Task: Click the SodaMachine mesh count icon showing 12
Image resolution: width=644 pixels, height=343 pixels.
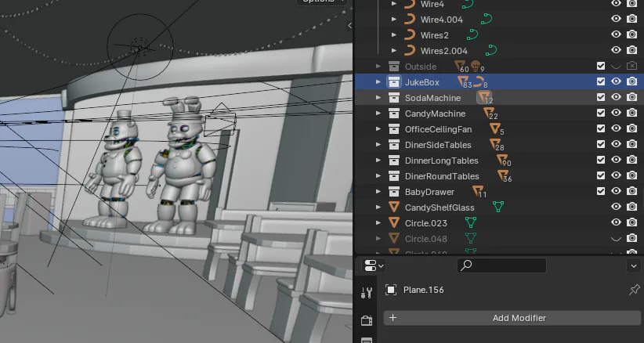Action: coord(485,98)
